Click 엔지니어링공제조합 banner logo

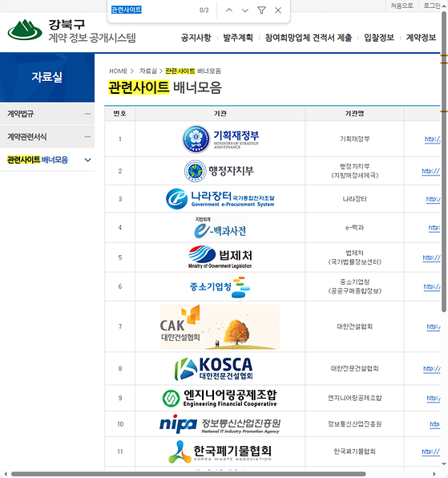tap(220, 398)
